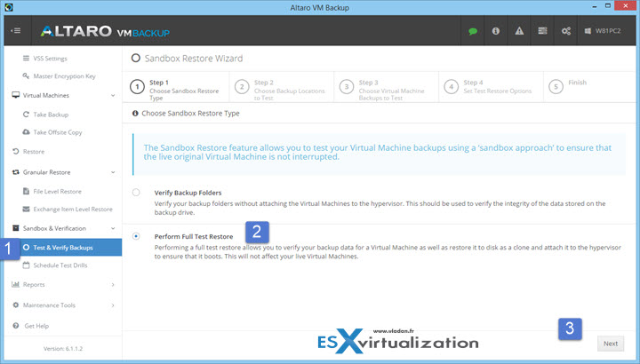
Task: Click the Version 6.1.1.2 text
Action: pyautogui.click(x=63, y=349)
